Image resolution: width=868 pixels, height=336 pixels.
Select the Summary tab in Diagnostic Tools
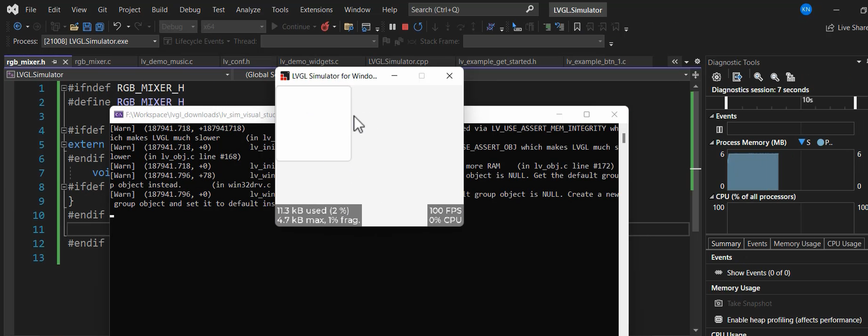(726, 244)
